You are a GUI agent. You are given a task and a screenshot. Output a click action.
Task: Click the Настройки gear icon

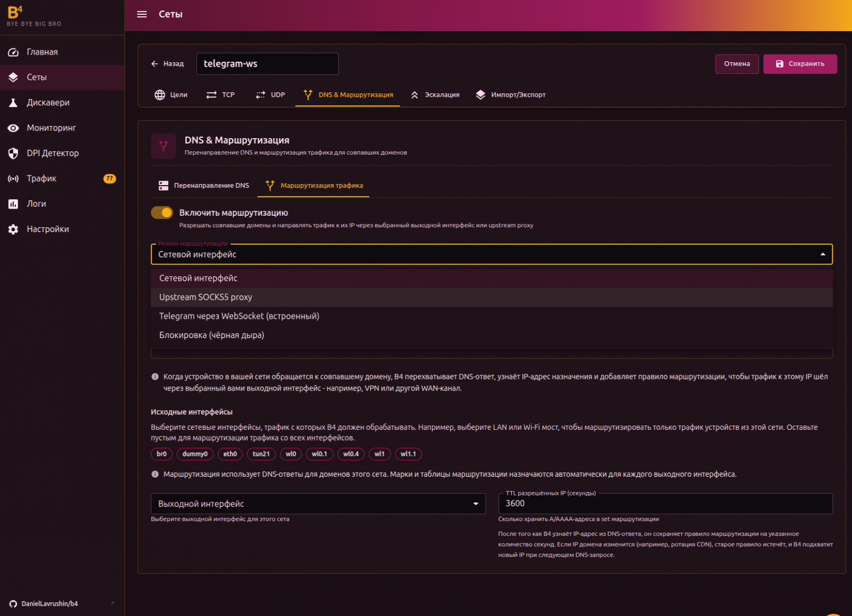(x=13, y=229)
